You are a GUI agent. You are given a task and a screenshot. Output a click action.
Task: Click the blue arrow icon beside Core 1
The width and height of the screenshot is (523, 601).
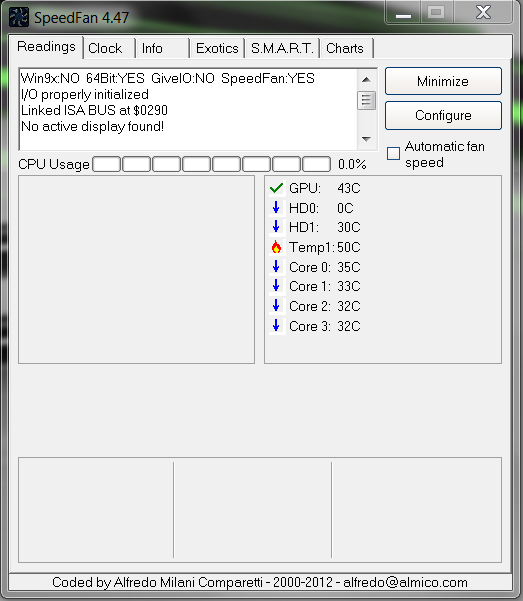276,286
